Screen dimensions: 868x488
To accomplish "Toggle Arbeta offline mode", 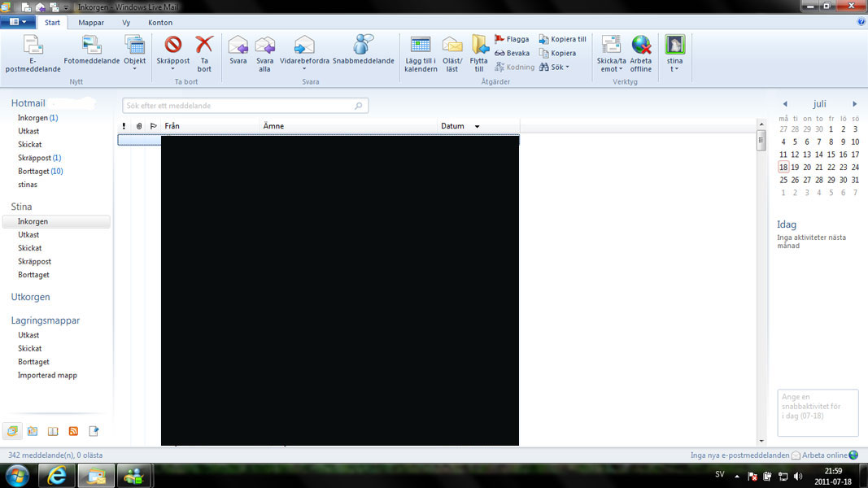I will [641, 46].
